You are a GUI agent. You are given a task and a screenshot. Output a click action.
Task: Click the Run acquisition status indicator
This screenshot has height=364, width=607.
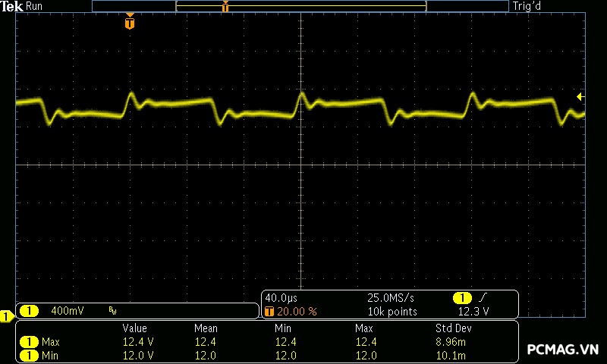click(35, 6)
